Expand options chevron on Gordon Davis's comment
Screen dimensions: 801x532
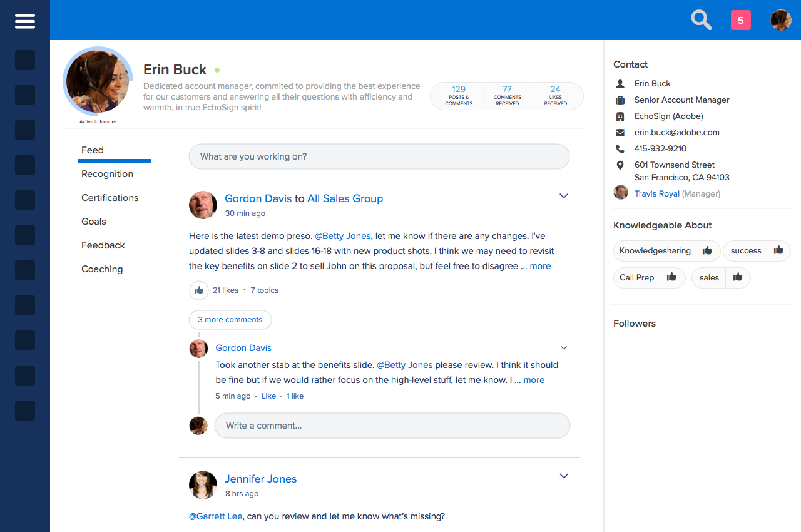pos(564,348)
